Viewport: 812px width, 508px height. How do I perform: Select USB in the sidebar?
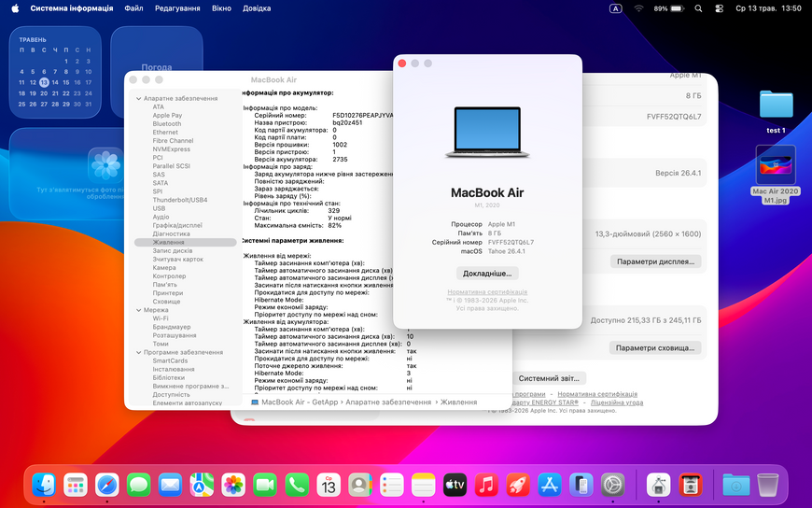159,208
